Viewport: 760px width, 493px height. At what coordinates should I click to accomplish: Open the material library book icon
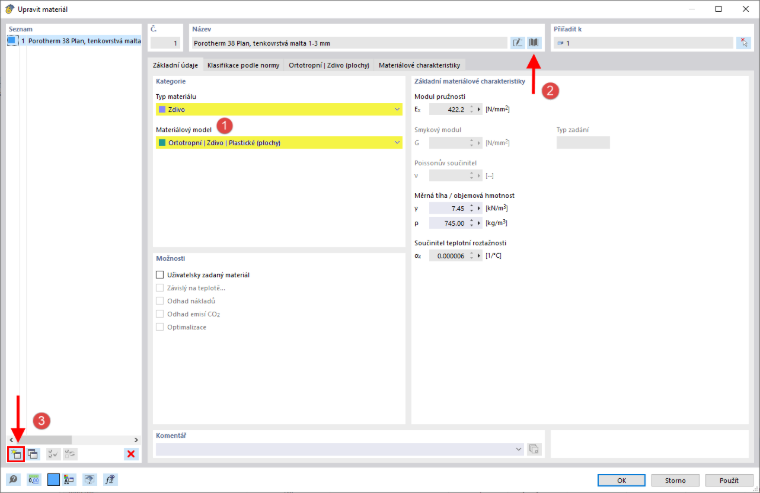[x=534, y=43]
